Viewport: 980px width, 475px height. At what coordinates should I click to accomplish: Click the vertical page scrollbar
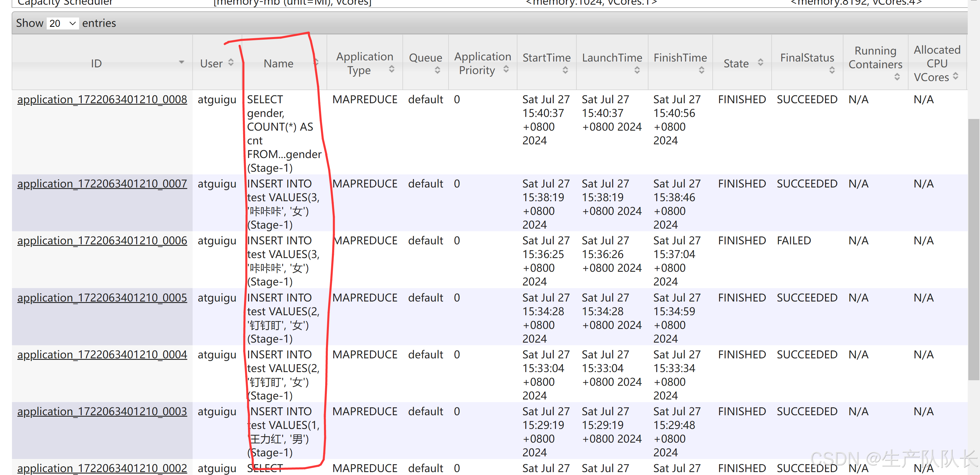tap(974, 249)
